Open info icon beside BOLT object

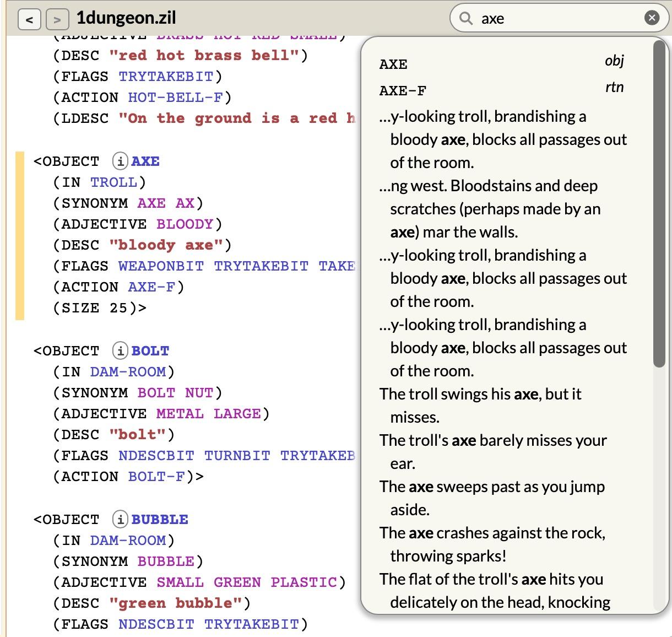click(120, 351)
